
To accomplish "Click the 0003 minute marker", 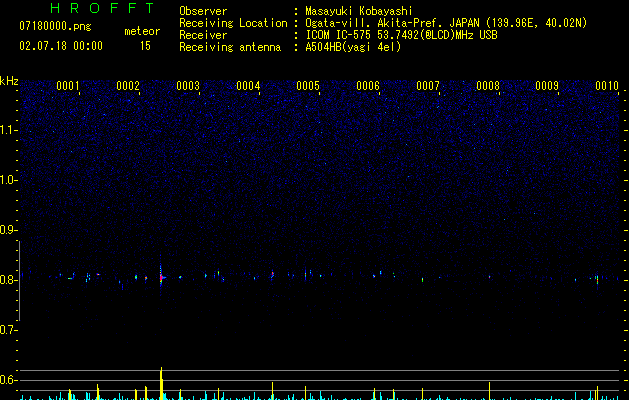I will (188, 86).
